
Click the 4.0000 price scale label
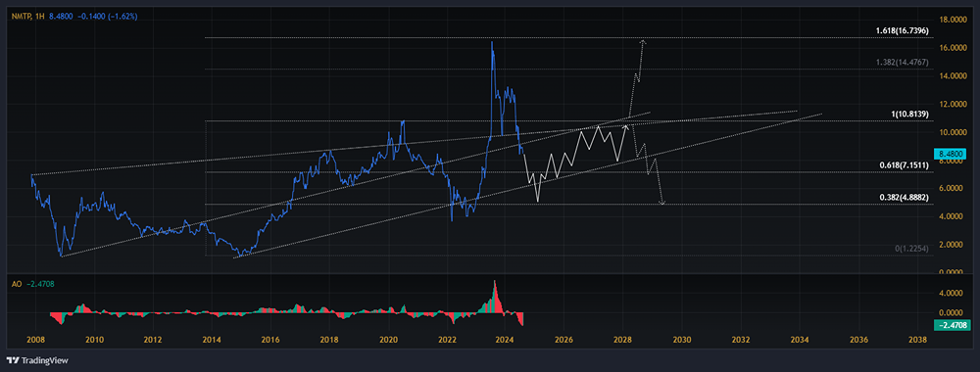click(x=952, y=216)
